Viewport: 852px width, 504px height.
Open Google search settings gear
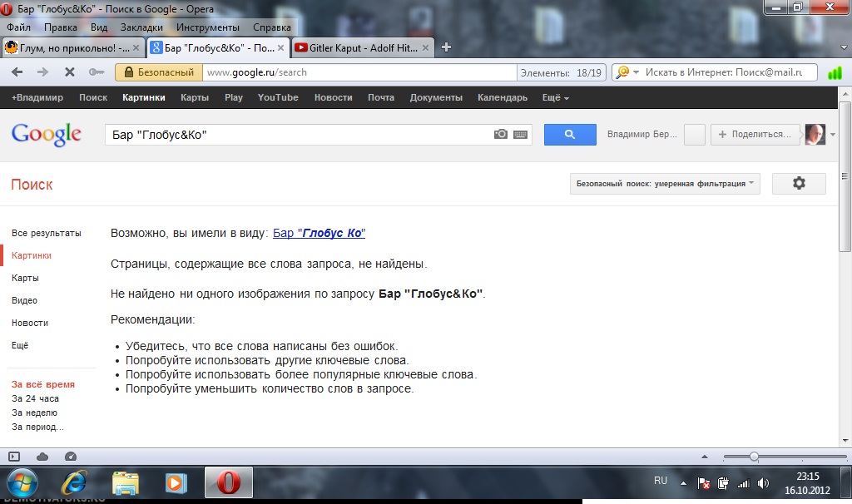tap(799, 183)
